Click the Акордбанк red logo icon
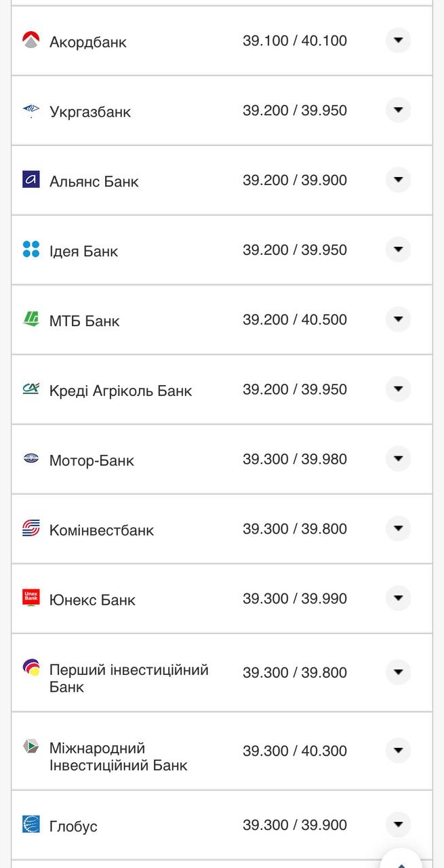This screenshot has width=444, height=868. coord(31,41)
